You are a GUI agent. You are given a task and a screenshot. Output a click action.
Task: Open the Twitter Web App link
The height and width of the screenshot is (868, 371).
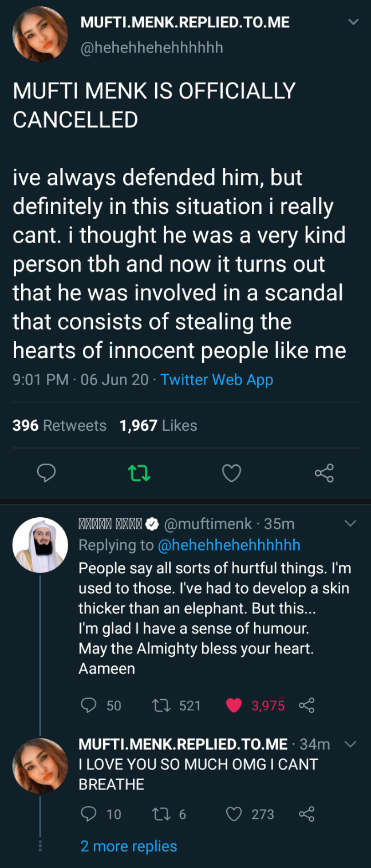(217, 380)
